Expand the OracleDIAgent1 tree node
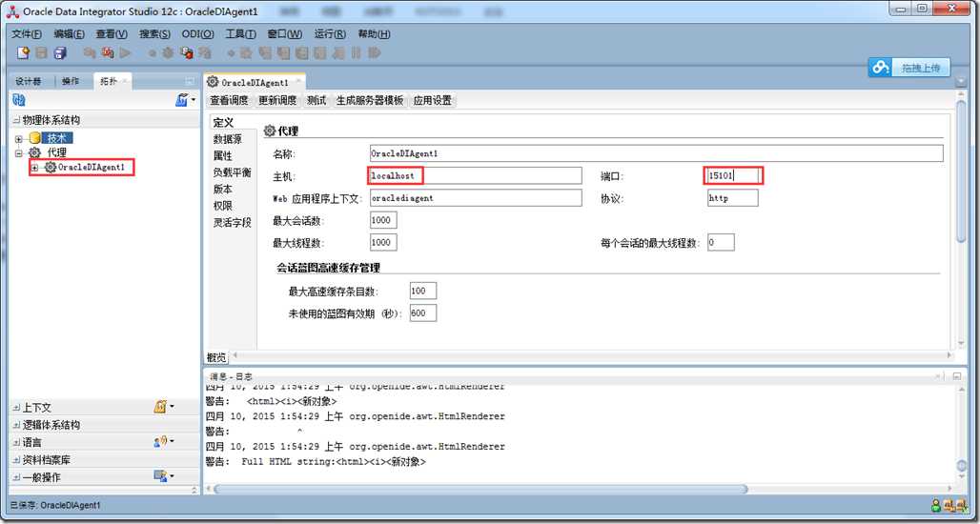The image size is (980, 524). (x=35, y=168)
